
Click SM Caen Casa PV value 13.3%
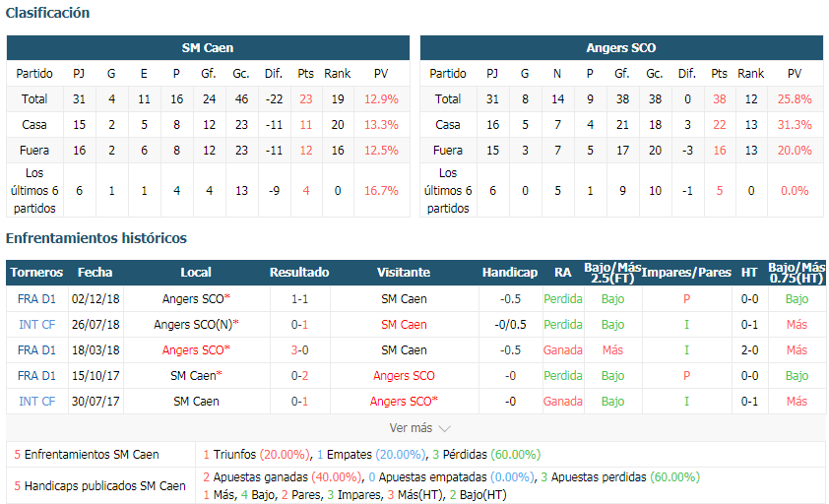tap(381, 125)
